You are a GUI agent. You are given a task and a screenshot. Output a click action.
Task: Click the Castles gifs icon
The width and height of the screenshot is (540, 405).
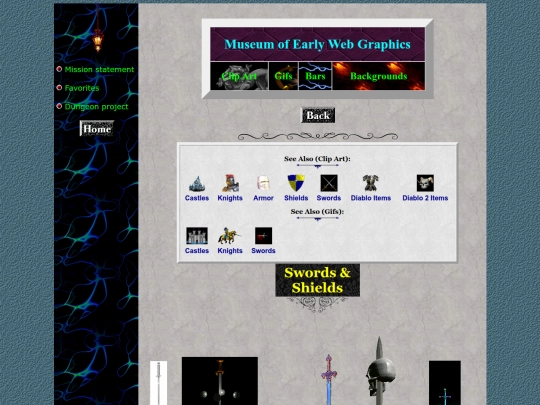tap(197, 236)
